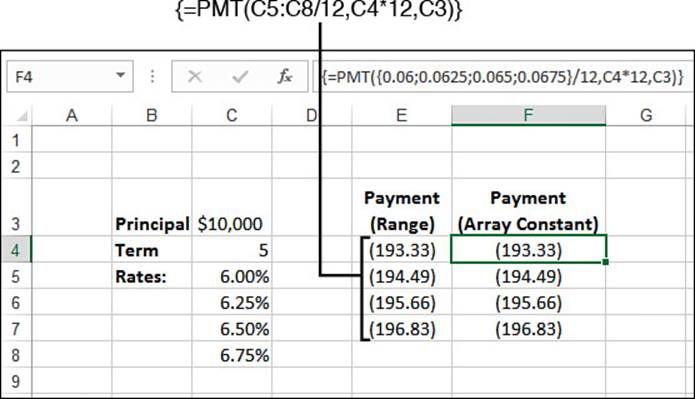Click selected cell '(193.33)' in column F
Image resolution: width=695 pixels, height=399 pixels.
pos(528,250)
